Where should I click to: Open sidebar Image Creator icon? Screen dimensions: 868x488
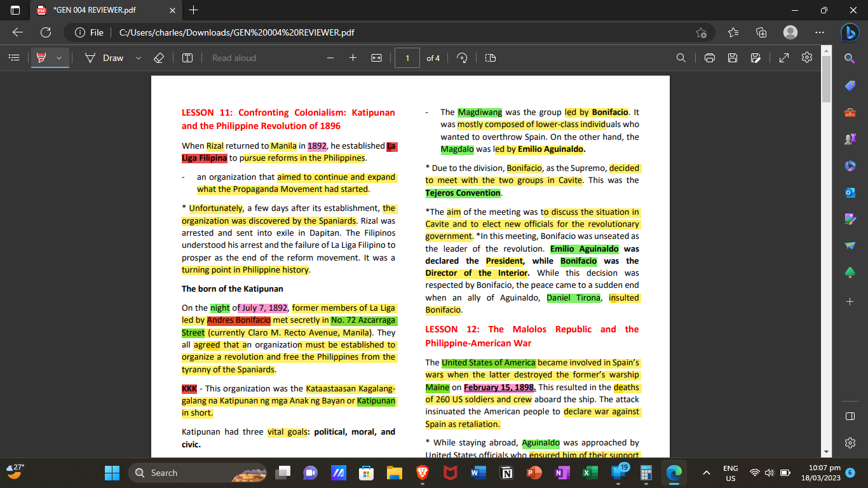click(850, 219)
